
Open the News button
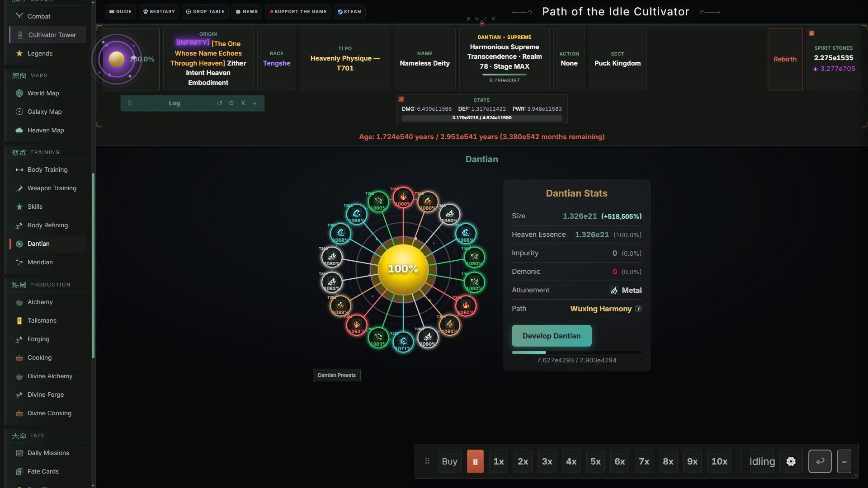(247, 12)
